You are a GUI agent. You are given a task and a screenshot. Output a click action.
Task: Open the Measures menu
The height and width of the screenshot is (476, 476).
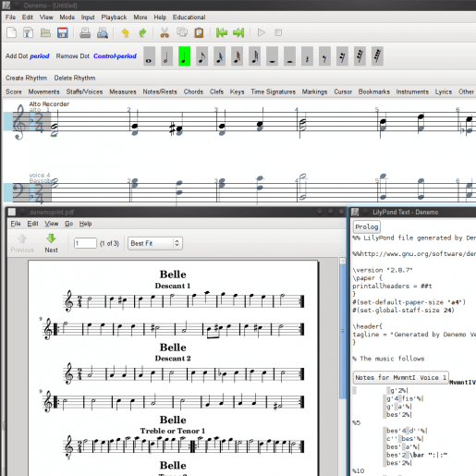point(123,92)
